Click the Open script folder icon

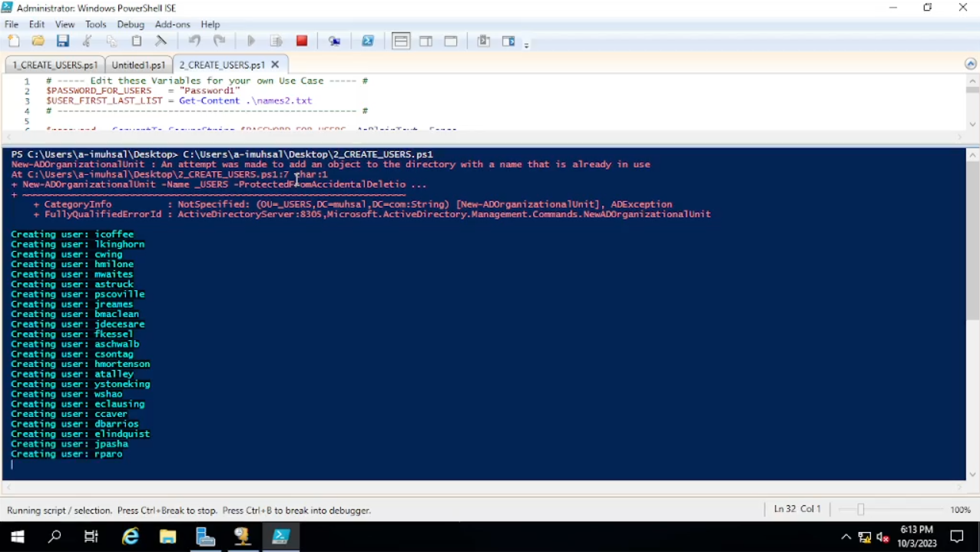pyautogui.click(x=38, y=41)
